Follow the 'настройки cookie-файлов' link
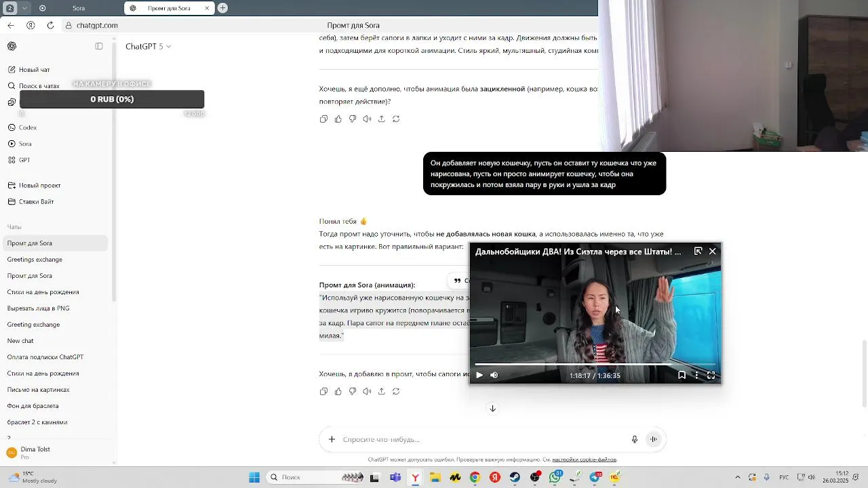Image resolution: width=868 pixels, height=488 pixels. [x=584, y=460]
